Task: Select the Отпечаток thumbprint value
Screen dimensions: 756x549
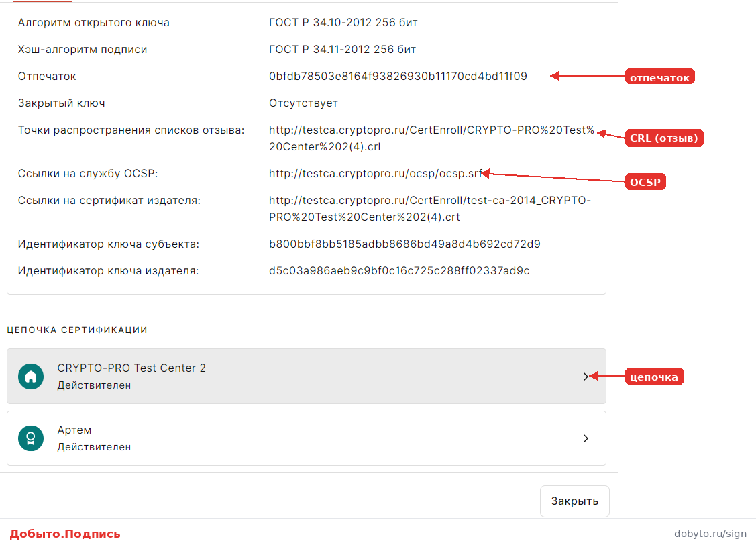Action: (398, 77)
